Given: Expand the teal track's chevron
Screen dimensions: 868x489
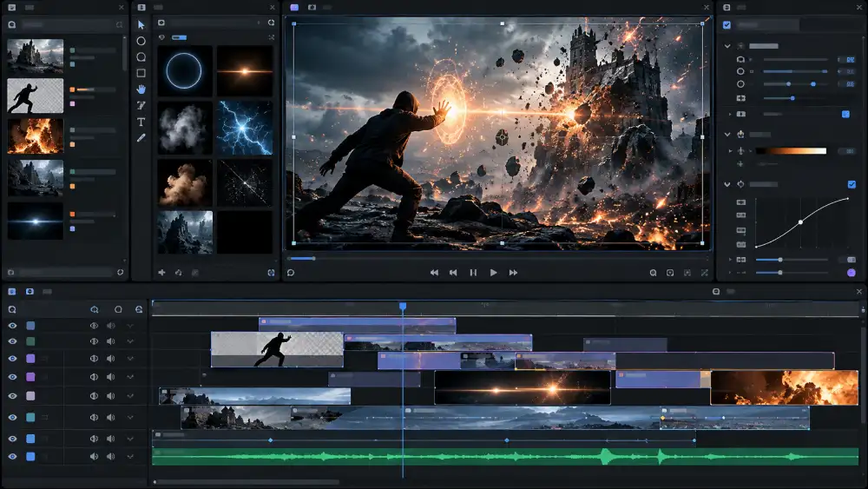Looking at the screenshot, I should [131, 417].
